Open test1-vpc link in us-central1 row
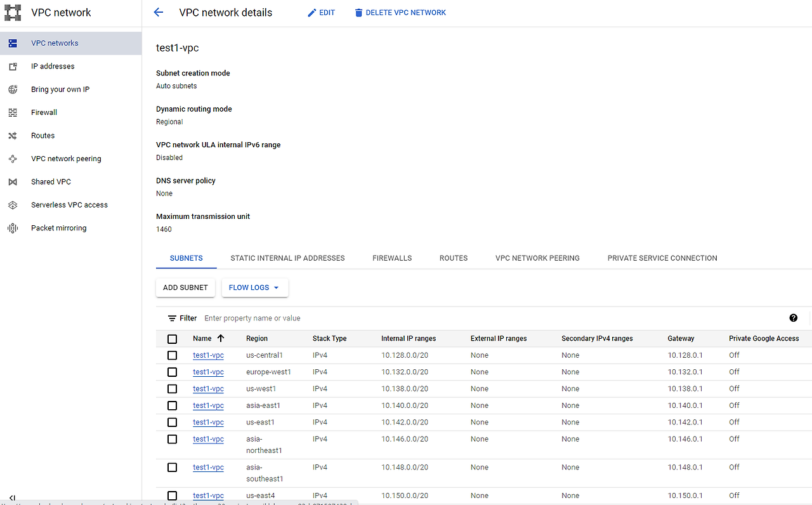812x505 pixels. point(208,355)
